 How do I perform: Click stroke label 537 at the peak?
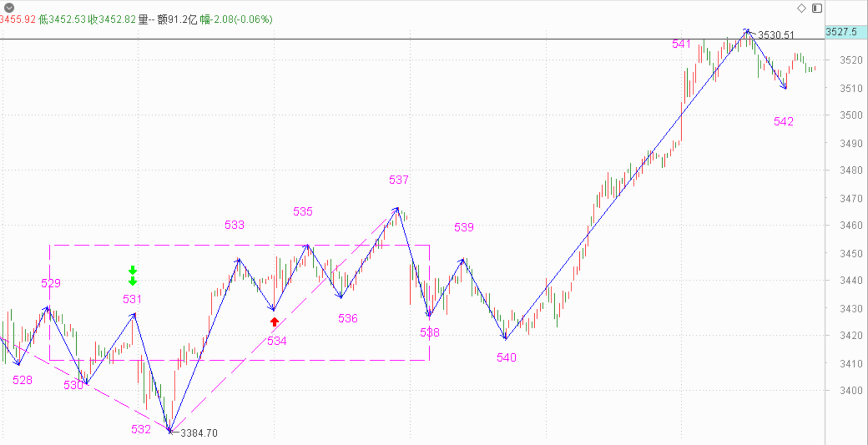(x=399, y=180)
